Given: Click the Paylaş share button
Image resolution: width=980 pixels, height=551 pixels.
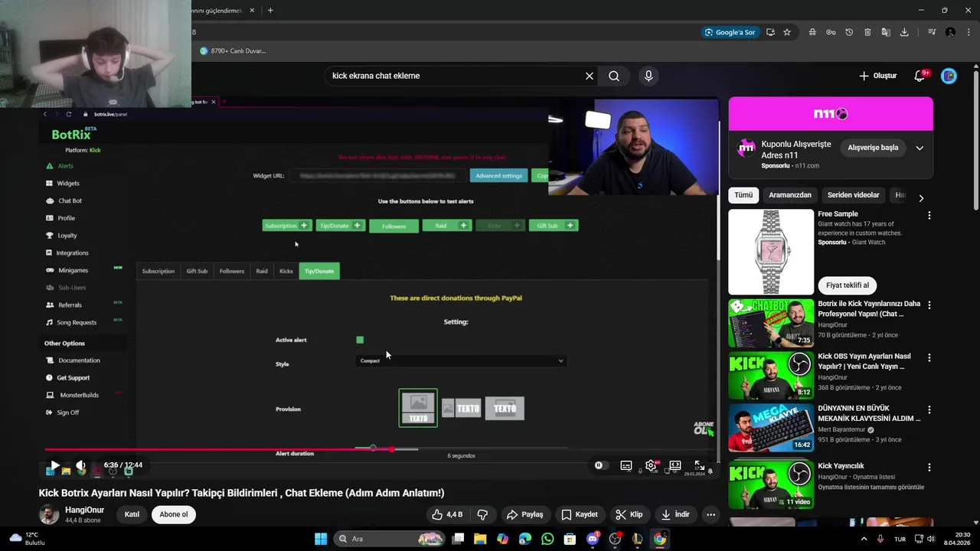Looking at the screenshot, I should point(525,514).
